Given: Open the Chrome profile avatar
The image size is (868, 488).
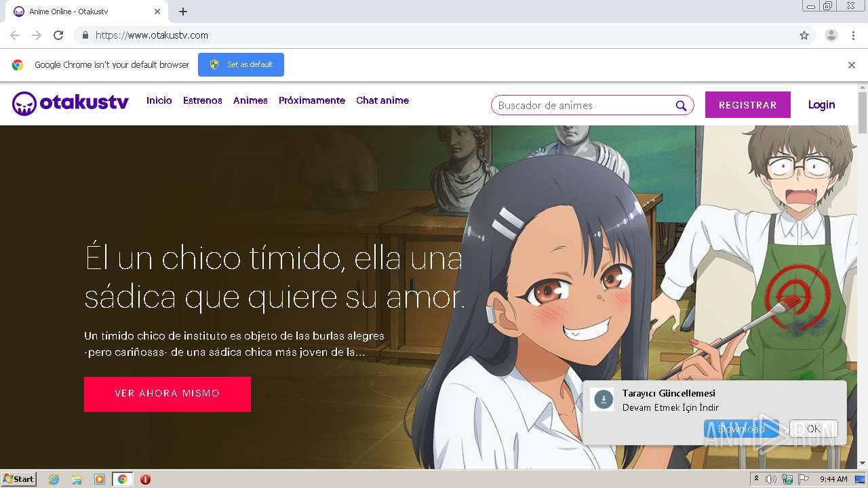Looking at the screenshot, I should click(831, 35).
